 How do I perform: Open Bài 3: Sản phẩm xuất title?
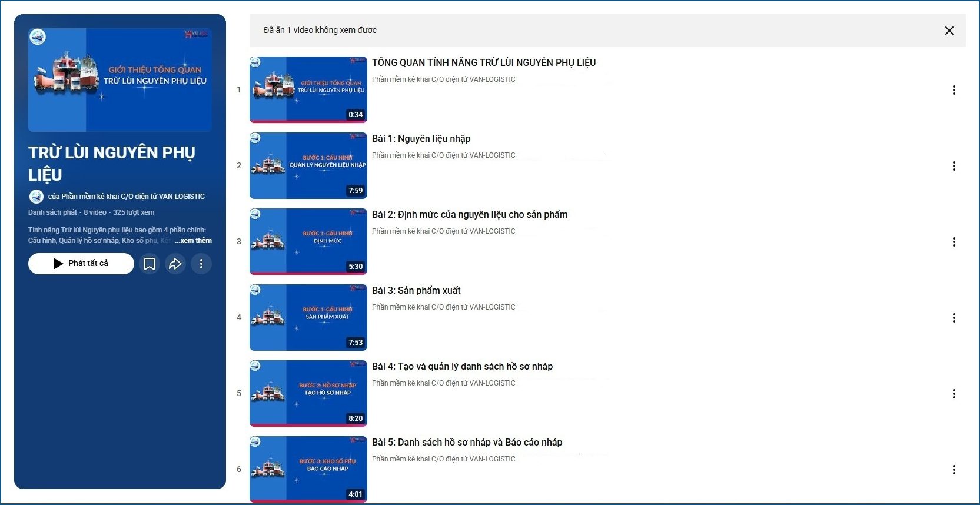click(x=416, y=291)
